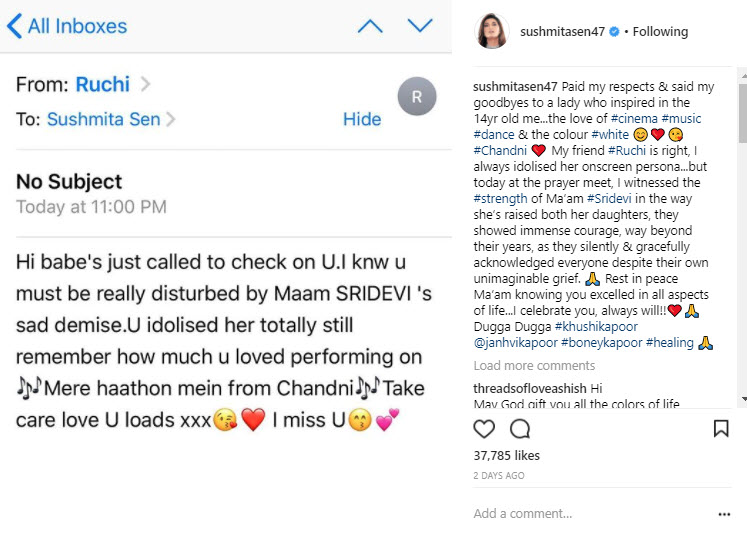Viewport: 747px width, 534px height.
Task: Click the comment speech bubble icon
Action: click(520, 429)
